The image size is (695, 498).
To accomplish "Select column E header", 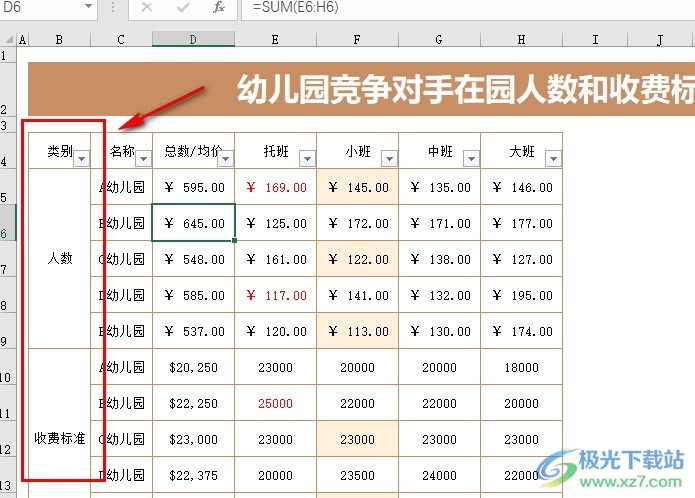I will click(275, 39).
